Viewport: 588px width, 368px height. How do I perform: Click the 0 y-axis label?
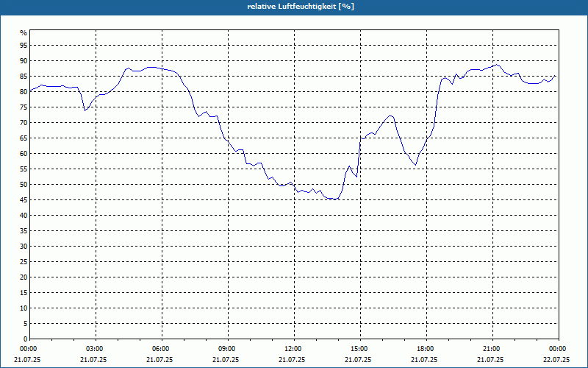(x=25, y=339)
